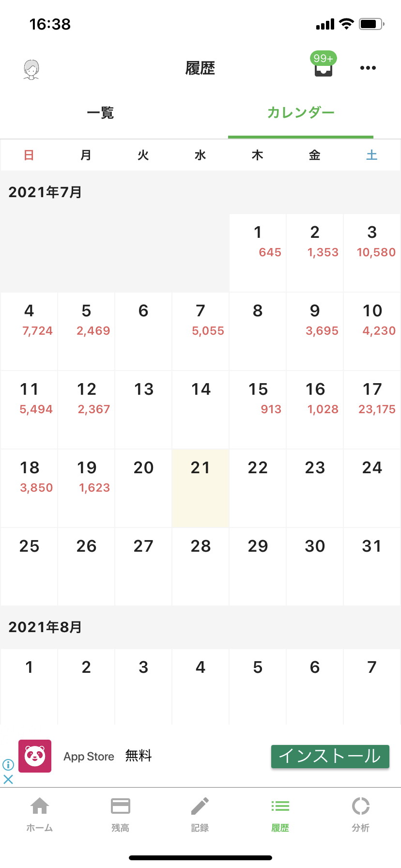Go to the ホーム home icon
Screen dimensions: 401x868
pos(40,806)
